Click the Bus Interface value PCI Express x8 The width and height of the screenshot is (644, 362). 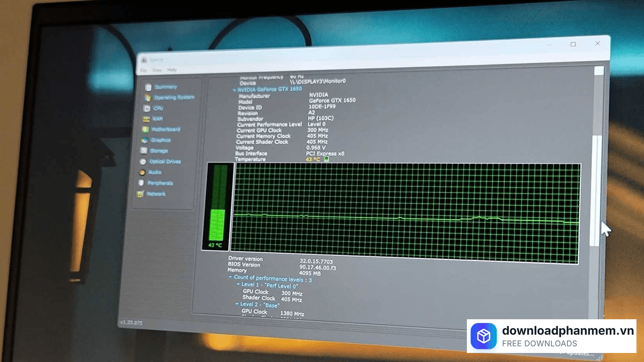click(326, 154)
